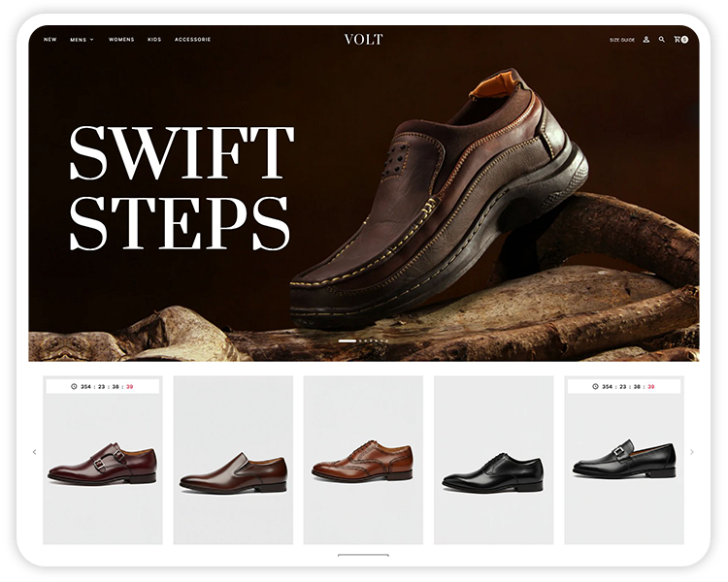Open the Kids category
This screenshot has width=728, height=582.
point(154,40)
